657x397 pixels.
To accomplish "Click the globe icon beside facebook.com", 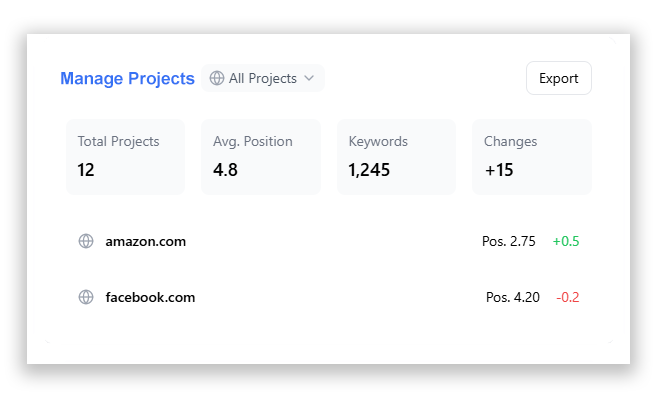I will pos(86,297).
